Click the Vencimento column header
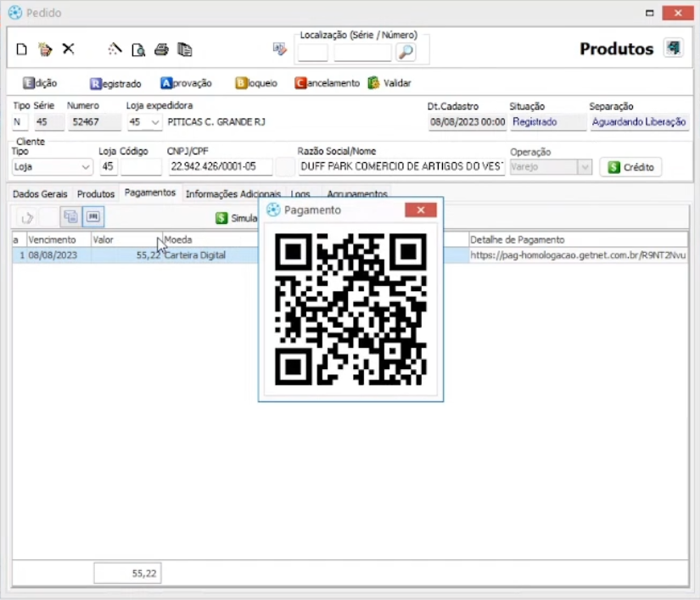 pos(59,239)
